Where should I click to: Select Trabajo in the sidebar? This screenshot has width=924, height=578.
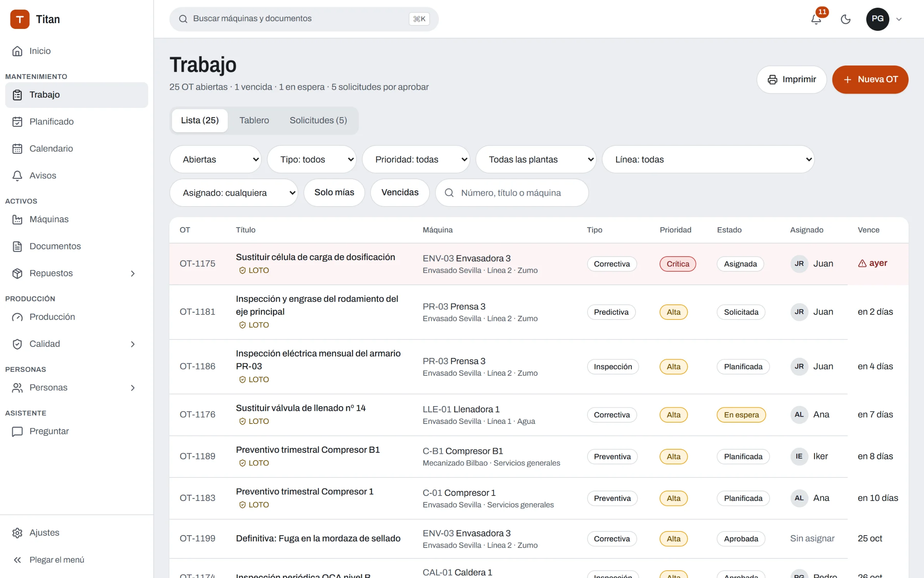coord(77,95)
